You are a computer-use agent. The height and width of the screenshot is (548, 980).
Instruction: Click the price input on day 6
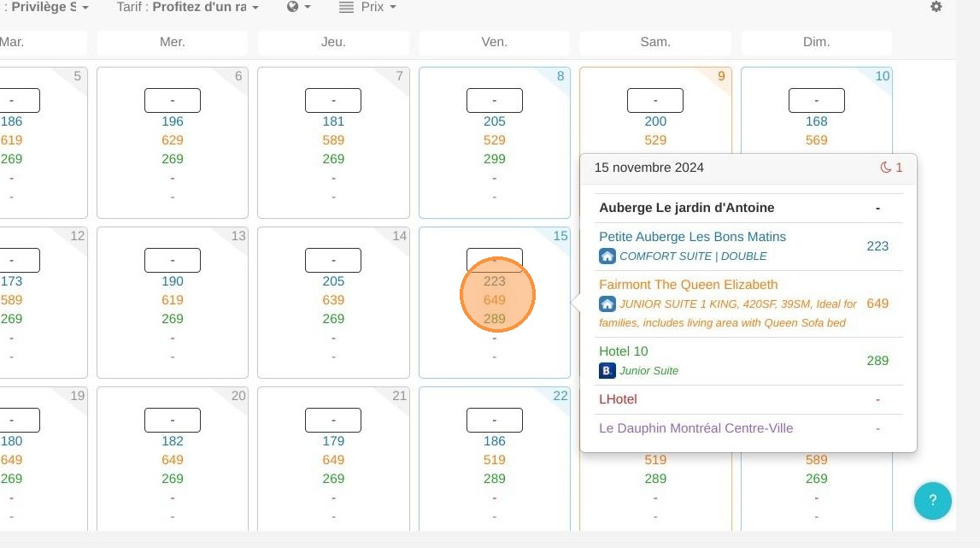click(x=173, y=100)
